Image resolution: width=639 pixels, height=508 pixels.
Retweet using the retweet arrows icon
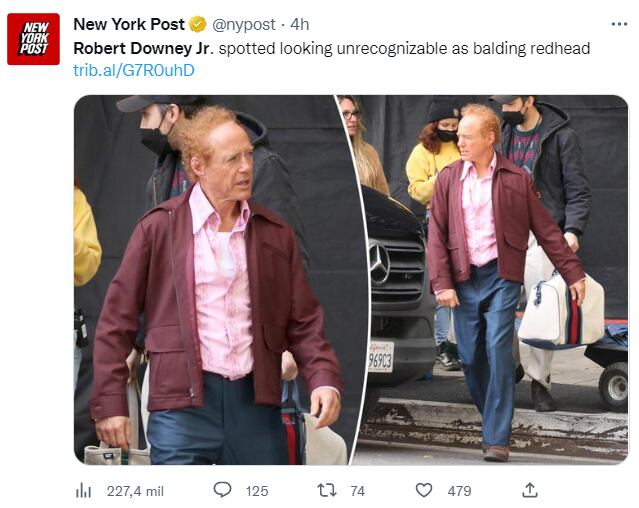pos(327,490)
